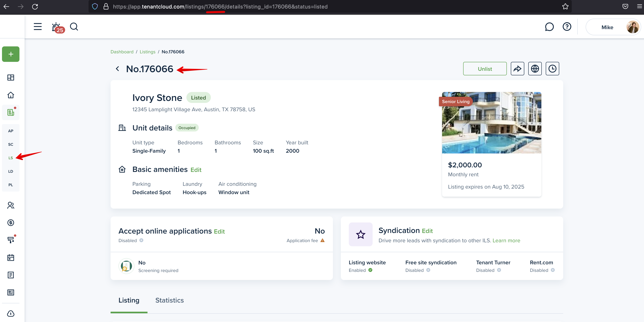The image size is (644, 322).
Task: Open the news/reports icon in sidebar
Action: (x=11, y=292)
